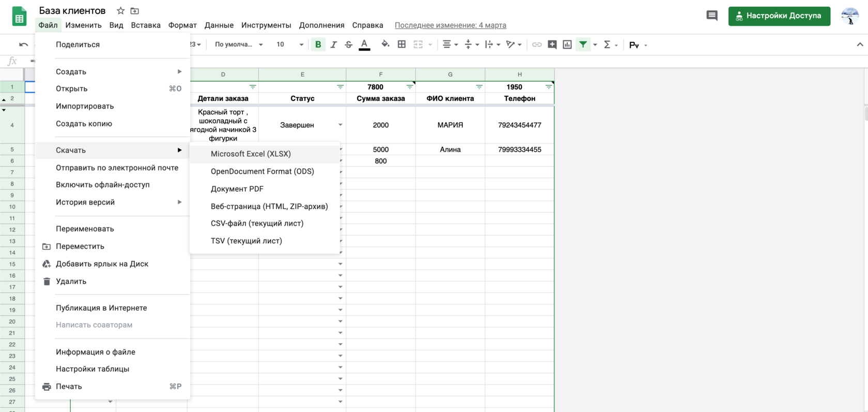Apply strikethrough formatting
Screen dimensions: 868x412
pos(349,44)
